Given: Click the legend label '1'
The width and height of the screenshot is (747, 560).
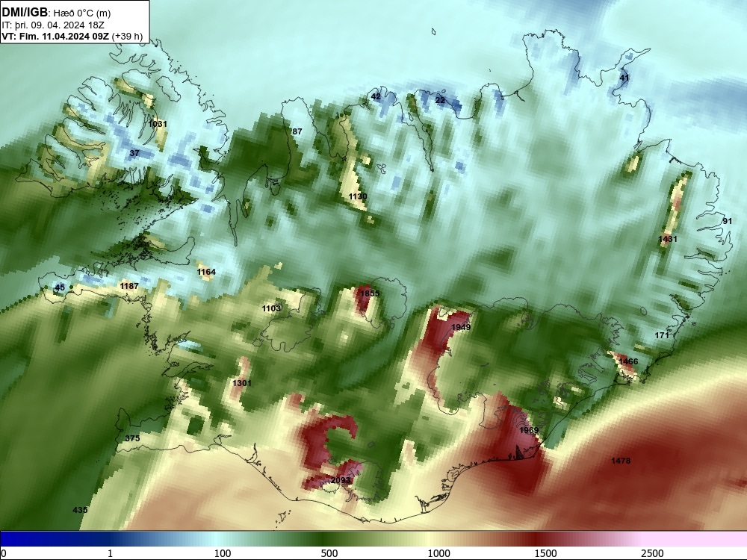Looking at the screenshot, I should tap(110, 553).
